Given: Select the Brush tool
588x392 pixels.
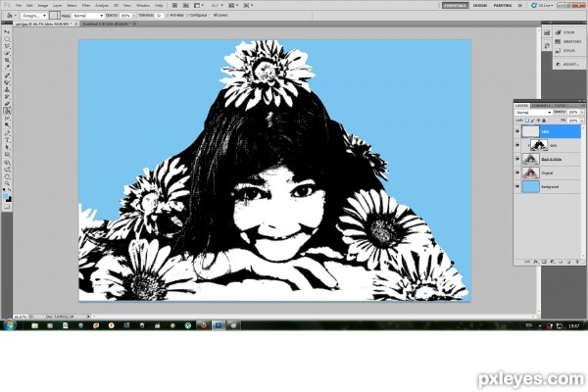Looking at the screenshot, I should [x=7, y=83].
